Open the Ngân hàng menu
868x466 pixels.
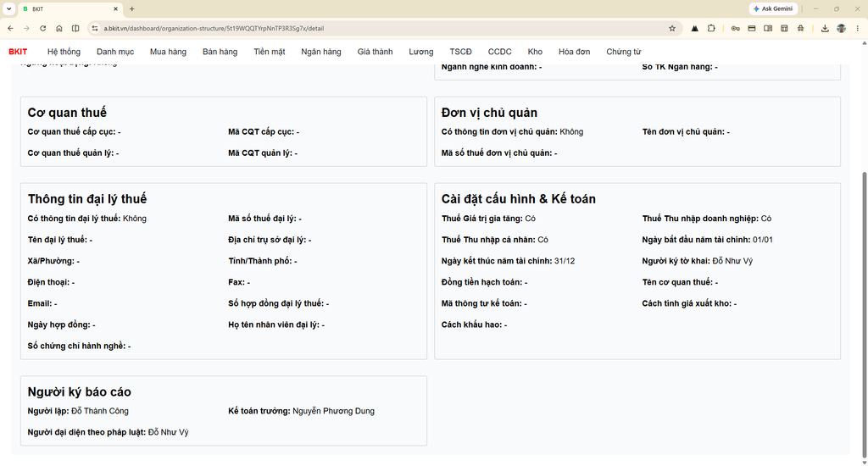[321, 52]
